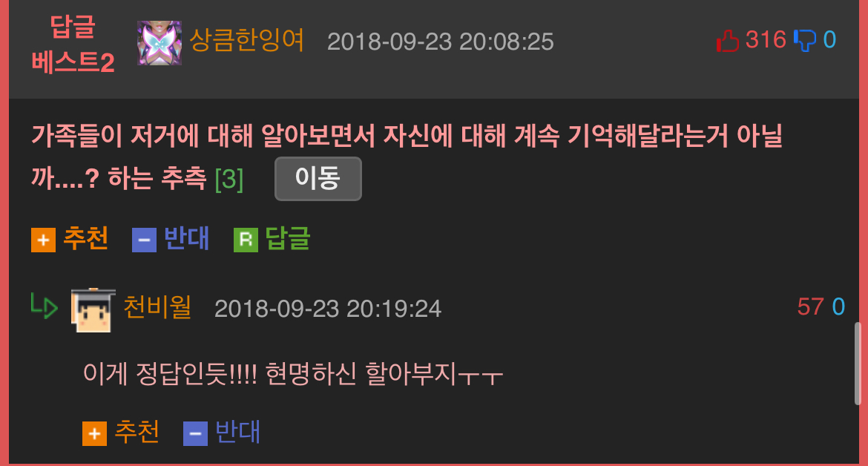Click the vertical scrollbar thumb at right
Image resolution: width=868 pixels, height=466 pixels.
tap(858, 364)
